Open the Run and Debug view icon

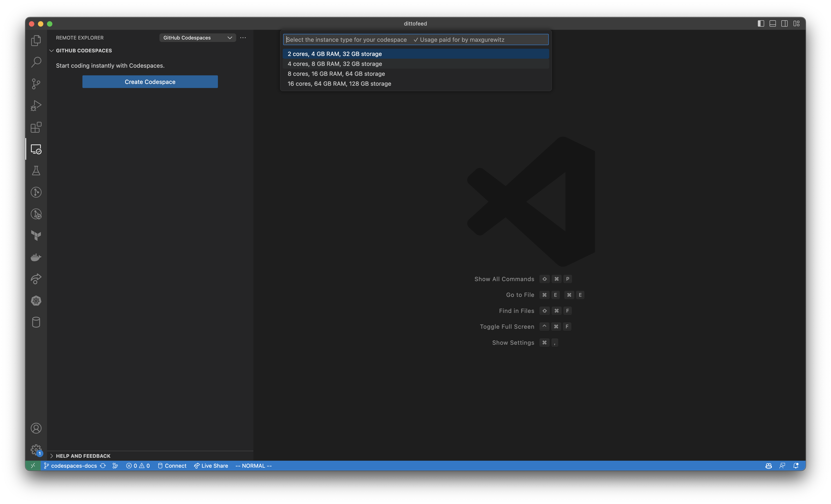pos(36,106)
